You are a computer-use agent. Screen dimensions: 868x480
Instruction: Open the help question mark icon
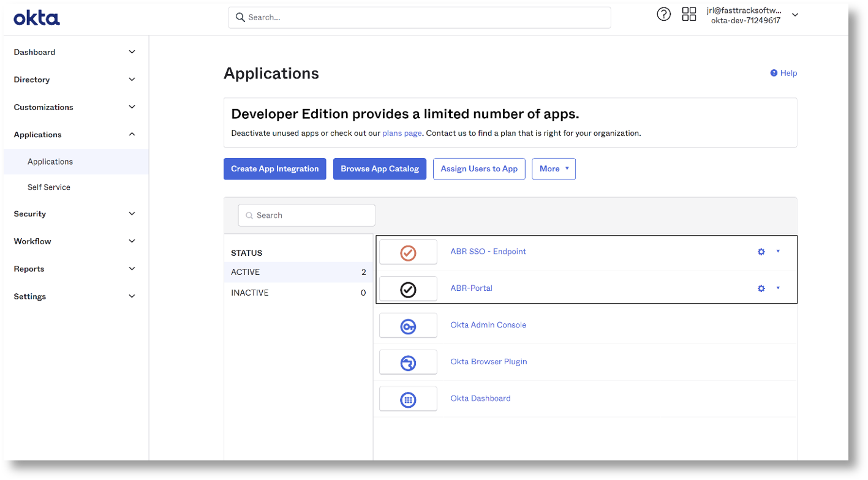pos(663,14)
